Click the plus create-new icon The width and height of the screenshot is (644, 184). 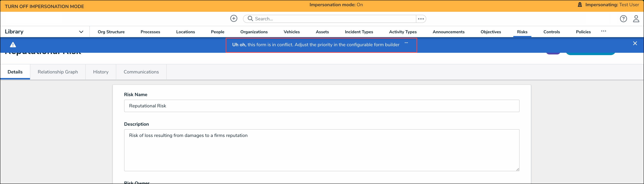pos(233,18)
